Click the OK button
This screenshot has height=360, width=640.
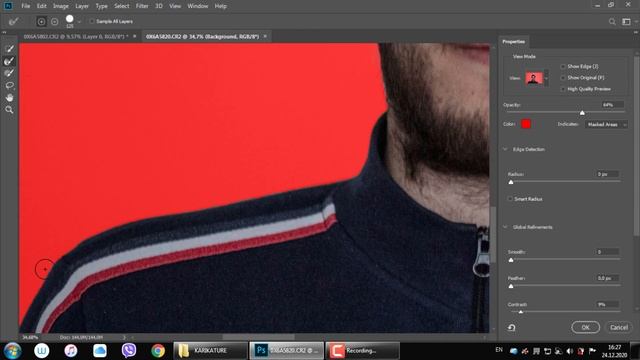(585, 327)
